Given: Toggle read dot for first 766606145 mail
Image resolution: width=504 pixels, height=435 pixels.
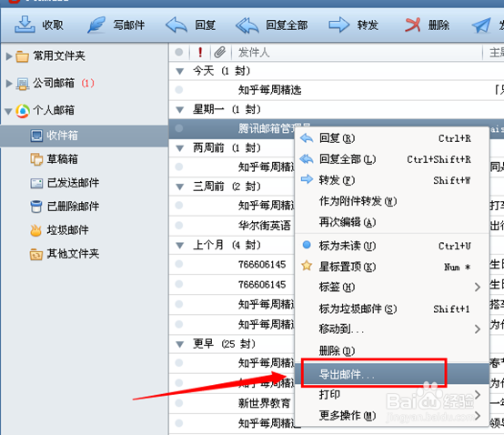Looking at the screenshot, I should click(179, 264).
